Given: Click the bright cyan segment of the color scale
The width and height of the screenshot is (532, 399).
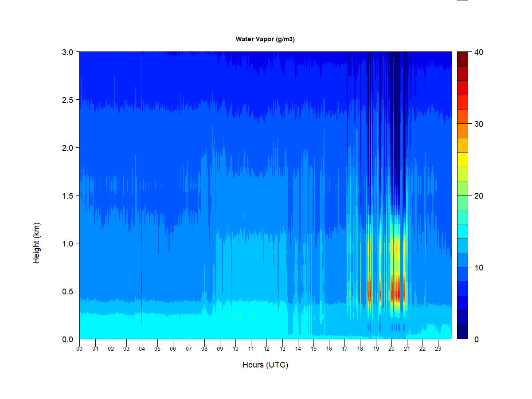Looking at the screenshot, I should point(462,231).
